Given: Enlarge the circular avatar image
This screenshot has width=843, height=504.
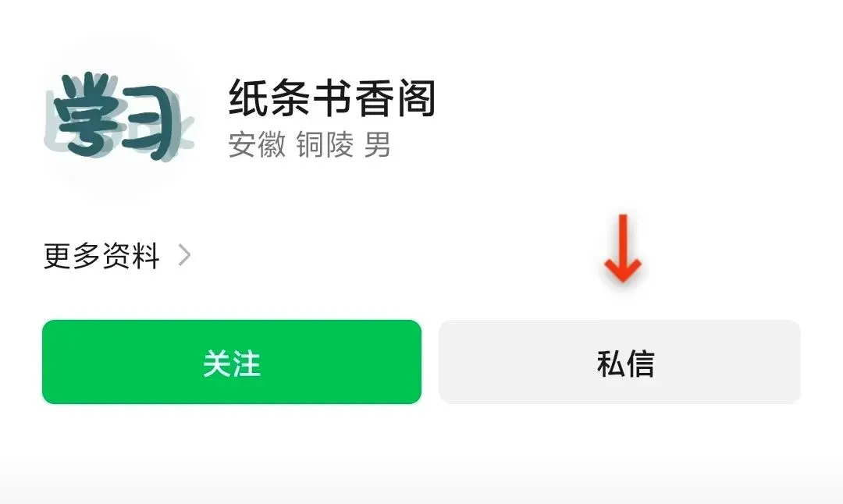Looking at the screenshot, I should click(x=119, y=119).
